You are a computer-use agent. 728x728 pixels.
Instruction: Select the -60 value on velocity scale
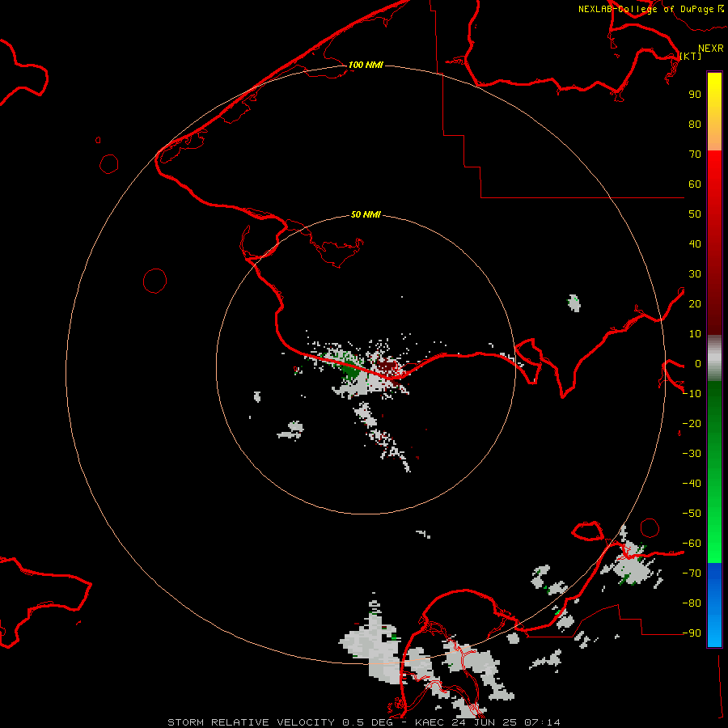pos(692,544)
